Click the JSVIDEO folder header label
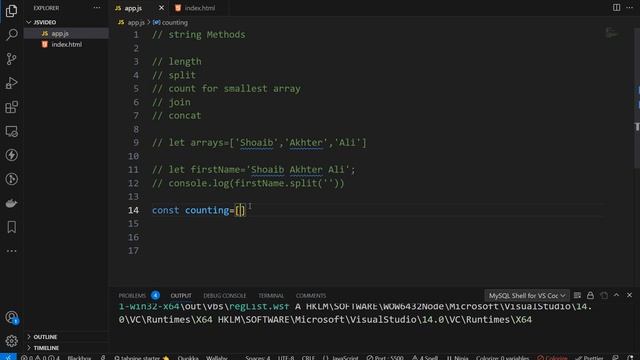The height and width of the screenshot is (360, 640). (x=45, y=22)
